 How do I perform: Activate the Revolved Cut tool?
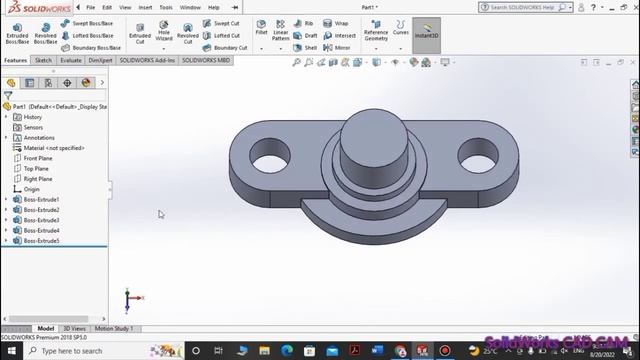click(x=187, y=33)
